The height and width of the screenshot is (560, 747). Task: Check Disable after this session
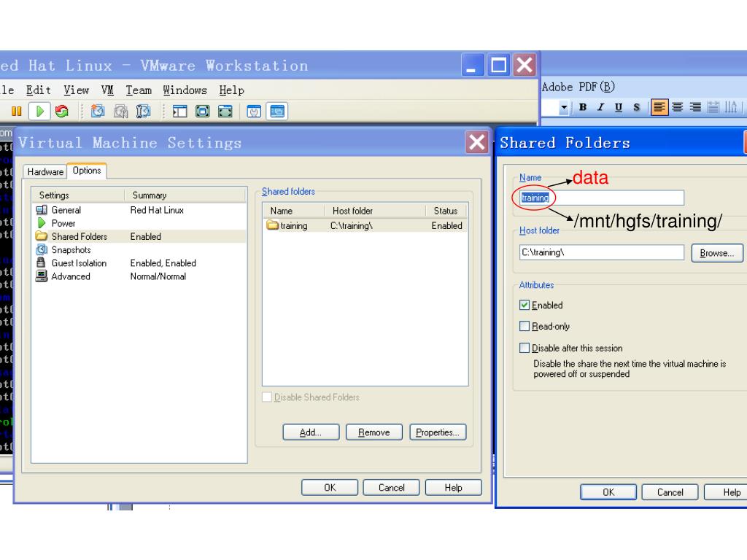pyautogui.click(x=525, y=348)
